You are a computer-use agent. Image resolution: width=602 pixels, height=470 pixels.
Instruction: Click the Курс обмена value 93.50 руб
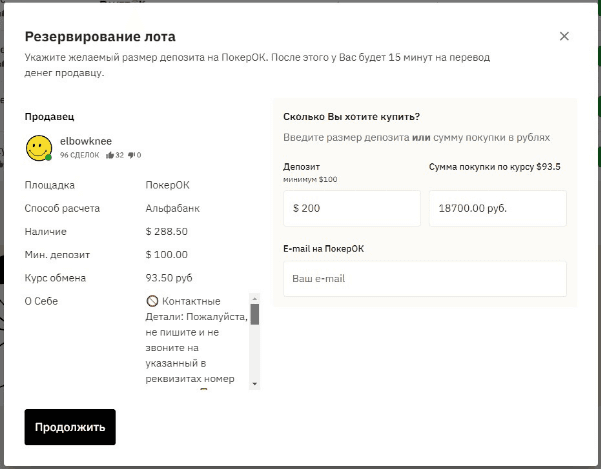tap(169, 278)
